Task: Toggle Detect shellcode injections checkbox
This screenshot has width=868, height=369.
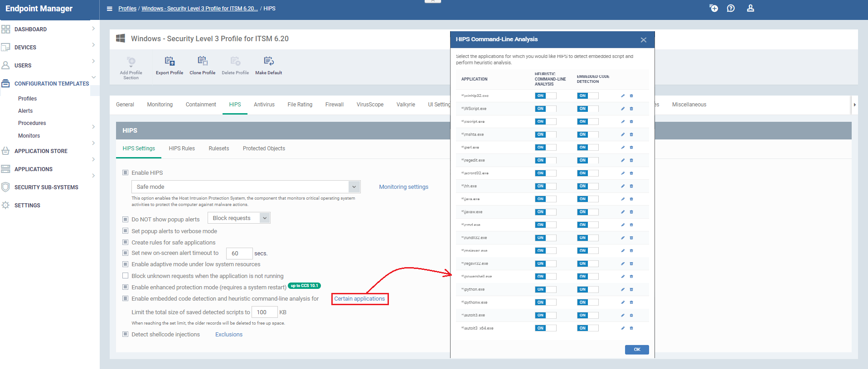Action: tap(126, 334)
